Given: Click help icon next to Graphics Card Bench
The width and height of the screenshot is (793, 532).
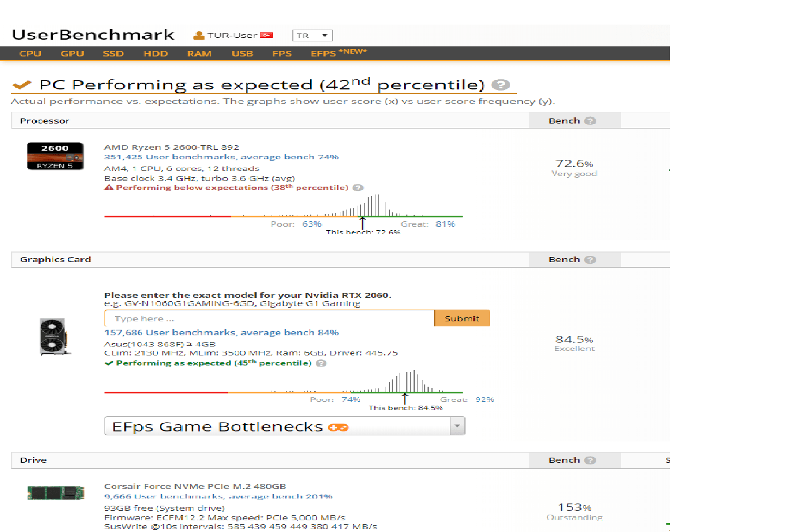Looking at the screenshot, I should click(x=590, y=259).
